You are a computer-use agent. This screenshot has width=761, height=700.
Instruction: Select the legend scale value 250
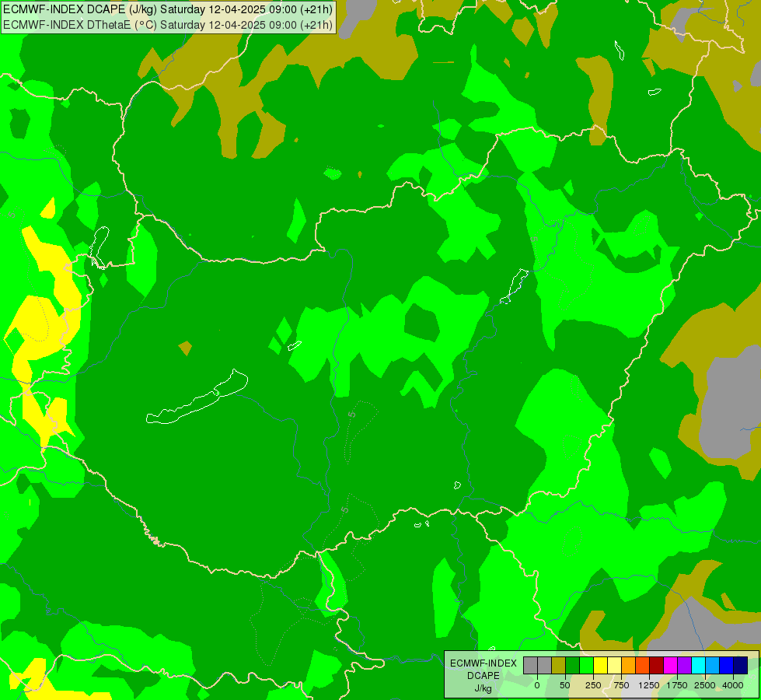(593, 685)
